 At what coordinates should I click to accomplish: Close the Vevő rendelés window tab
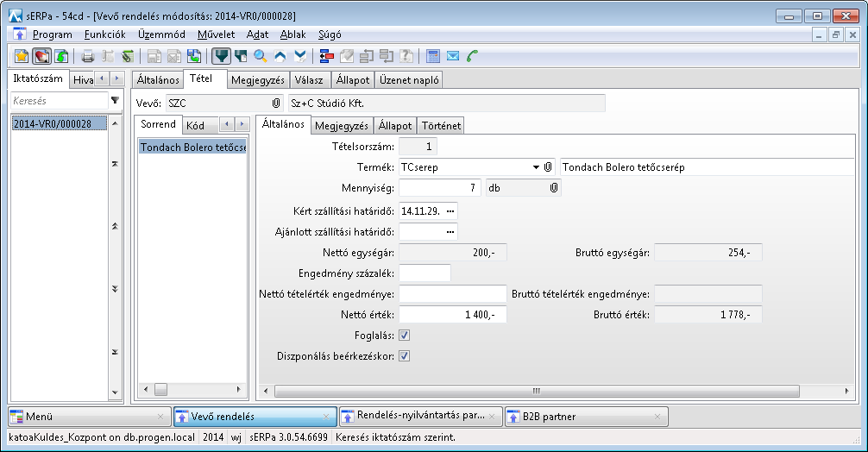tap(325, 417)
